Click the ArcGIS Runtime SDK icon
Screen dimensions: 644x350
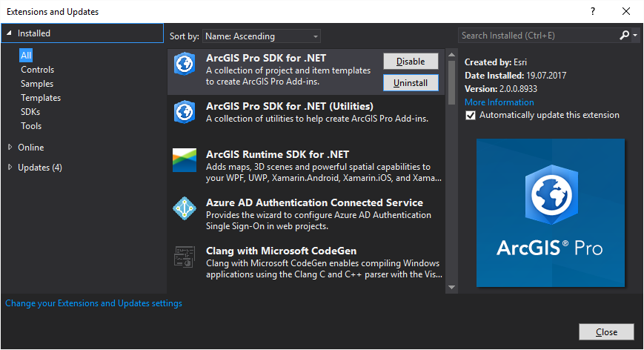[x=184, y=160]
